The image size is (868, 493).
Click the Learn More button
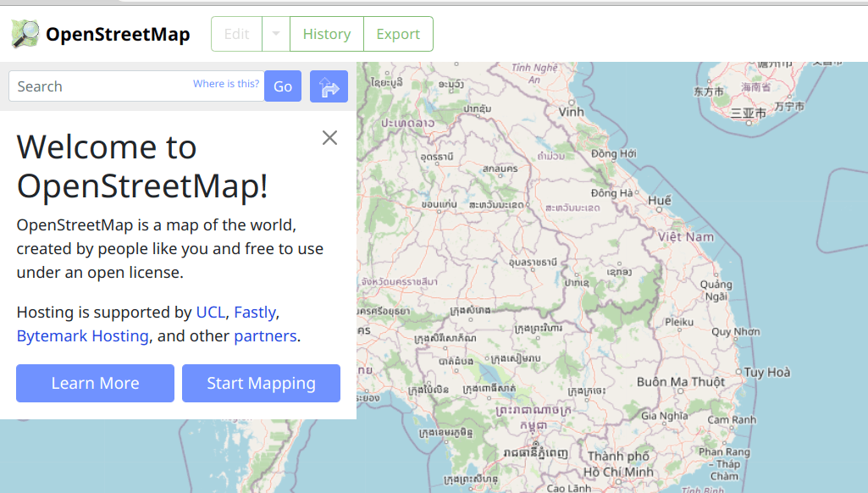coord(95,384)
